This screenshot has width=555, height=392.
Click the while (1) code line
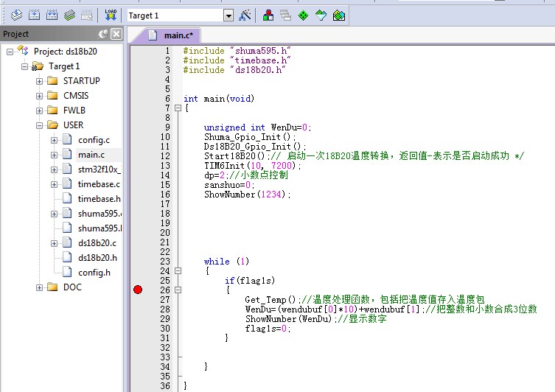point(226,262)
